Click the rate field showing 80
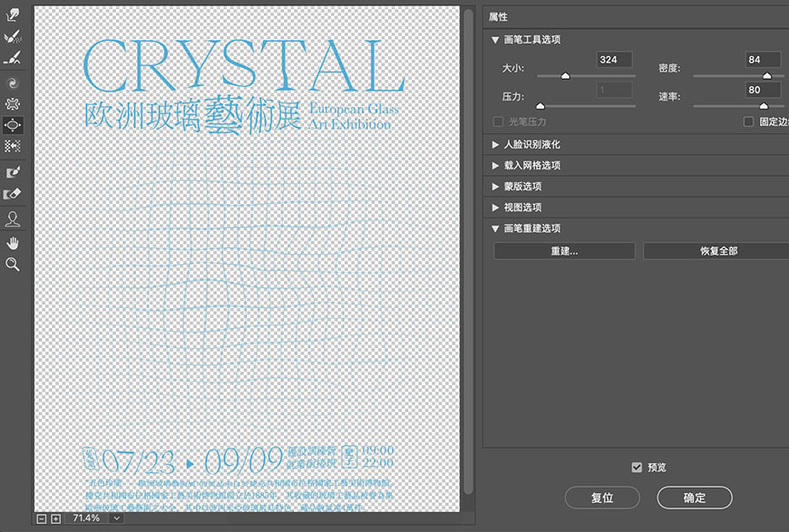 pos(763,90)
